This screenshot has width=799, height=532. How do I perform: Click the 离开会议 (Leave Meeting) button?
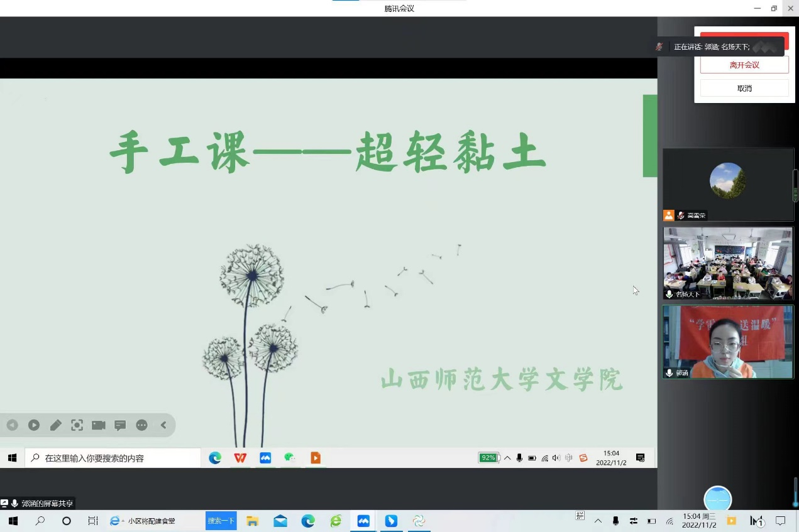coord(744,65)
